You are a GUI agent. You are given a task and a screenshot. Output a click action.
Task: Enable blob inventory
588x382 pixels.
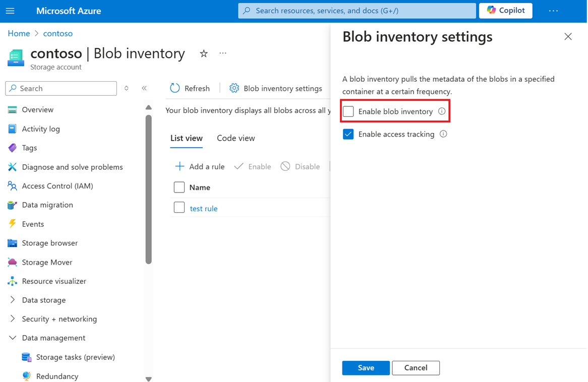[348, 111]
